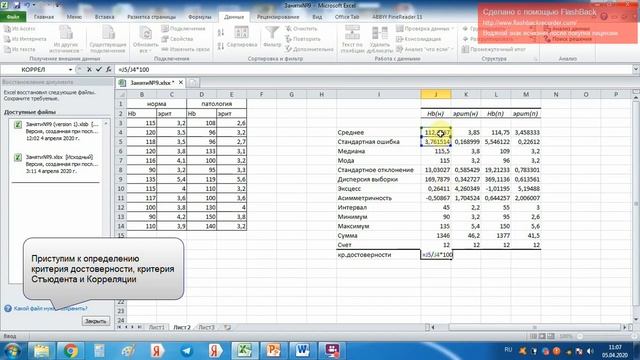The height and width of the screenshot is (360, 640).
Task: Open From Other Sources (Из других источников) dropdown
Action: (x=65, y=39)
